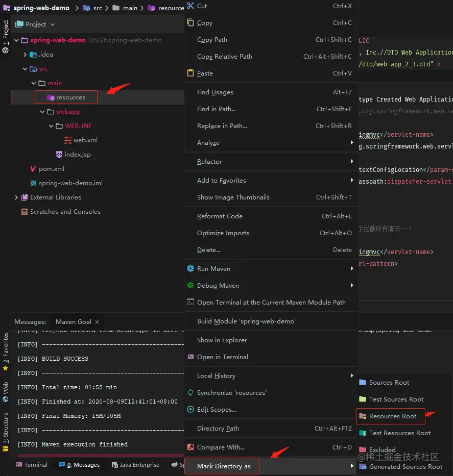The height and width of the screenshot is (476, 453).
Task: Open Java Enterprise tool window
Action: click(x=135, y=465)
